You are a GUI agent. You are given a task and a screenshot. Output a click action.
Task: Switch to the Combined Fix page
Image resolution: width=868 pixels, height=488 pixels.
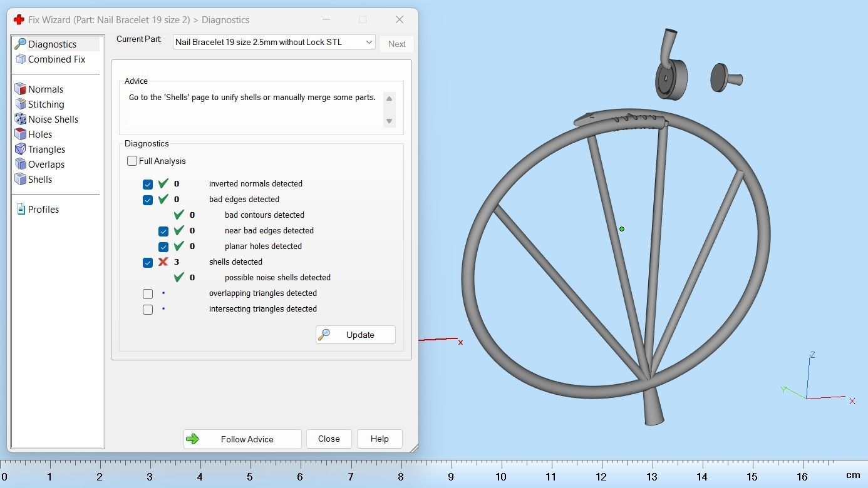tap(56, 59)
